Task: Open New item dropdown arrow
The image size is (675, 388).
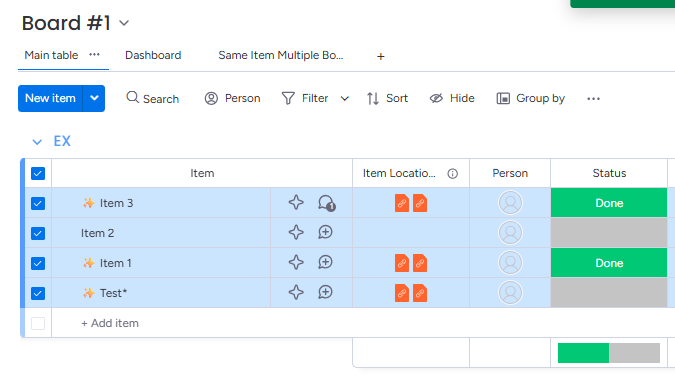Action: pyautogui.click(x=94, y=98)
